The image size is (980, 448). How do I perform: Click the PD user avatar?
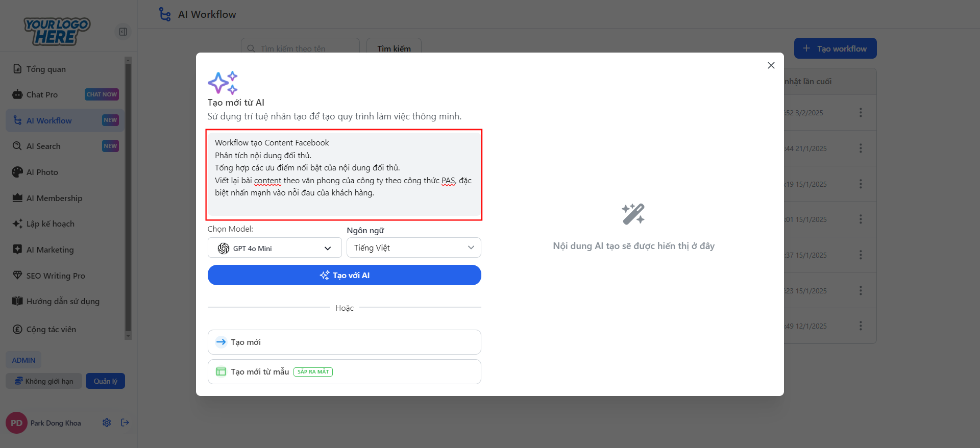point(16,423)
